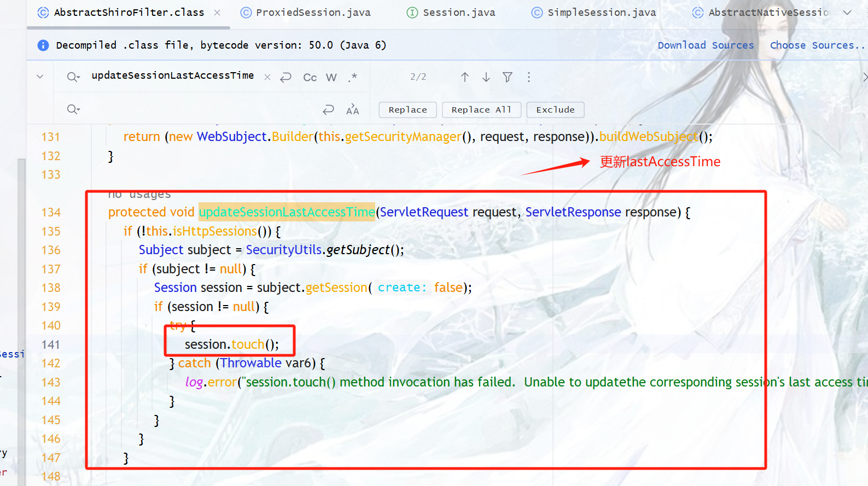Click line number 141 in gutter
The image size is (868, 486).
click(51, 344)
